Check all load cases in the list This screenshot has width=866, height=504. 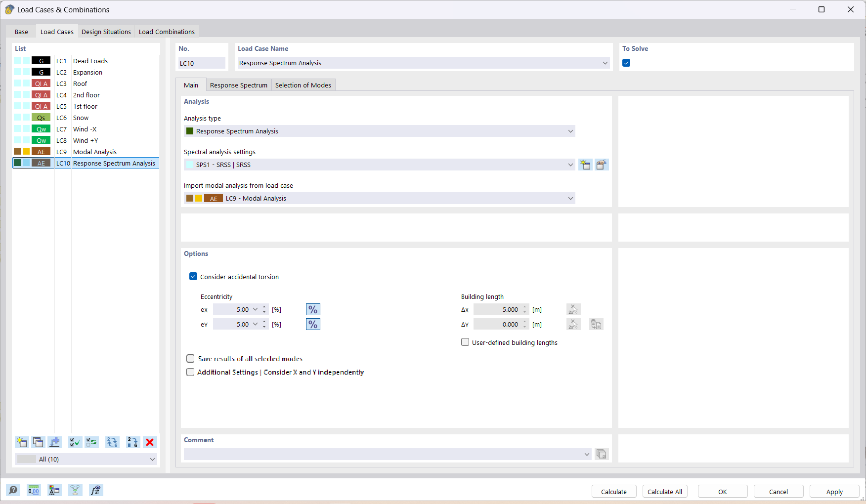(x=75, y=442)
